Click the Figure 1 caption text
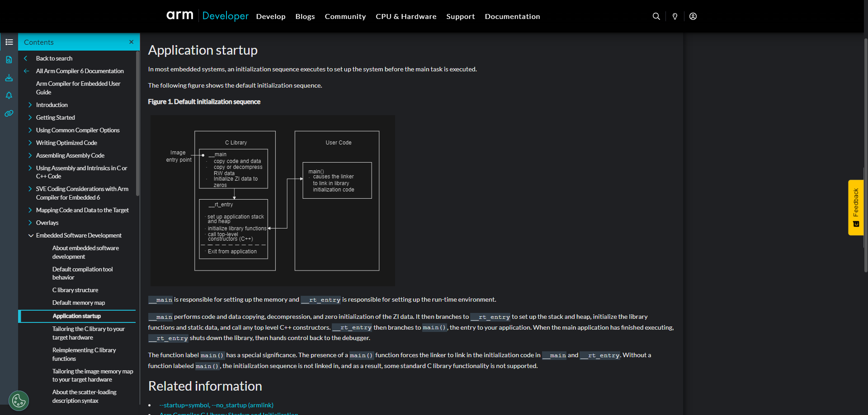Image resolution: width=868 pixels, height=415 pixels. click(x=204, y=102)
